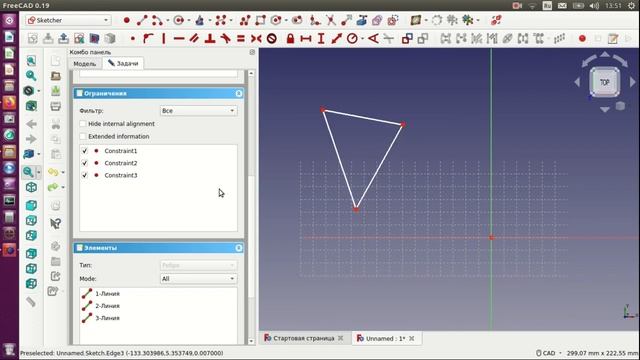Toggle the Extended information checkbox
The height and width of the screenshot is (360, 640).
pyautogui.click(x=83, y=136)
